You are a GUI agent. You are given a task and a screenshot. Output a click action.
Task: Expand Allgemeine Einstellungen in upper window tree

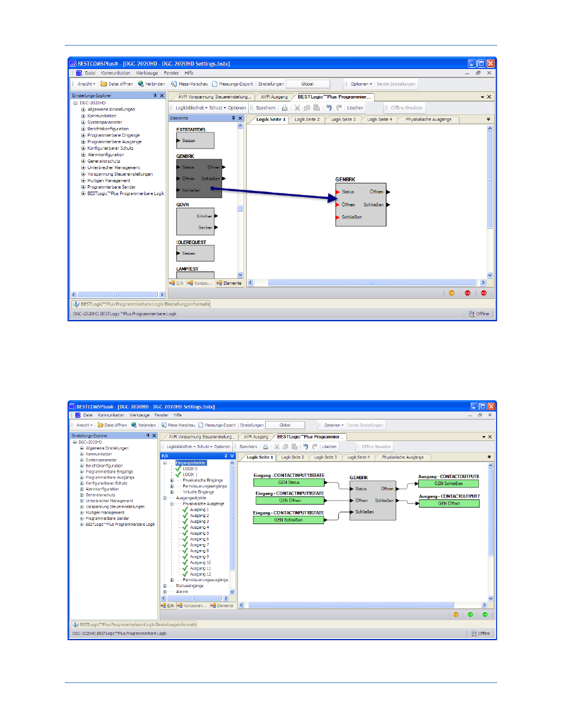coord(83,110)
